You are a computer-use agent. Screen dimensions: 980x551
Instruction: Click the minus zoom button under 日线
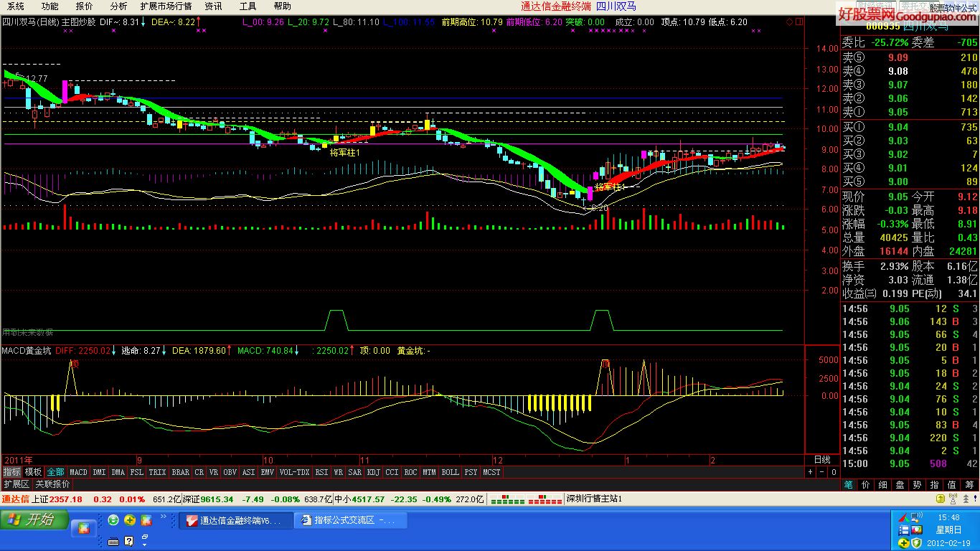821,472
